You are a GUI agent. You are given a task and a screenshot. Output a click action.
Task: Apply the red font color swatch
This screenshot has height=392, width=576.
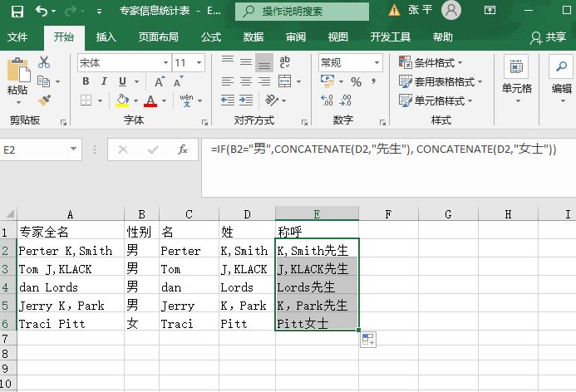[x=150, y=100]
